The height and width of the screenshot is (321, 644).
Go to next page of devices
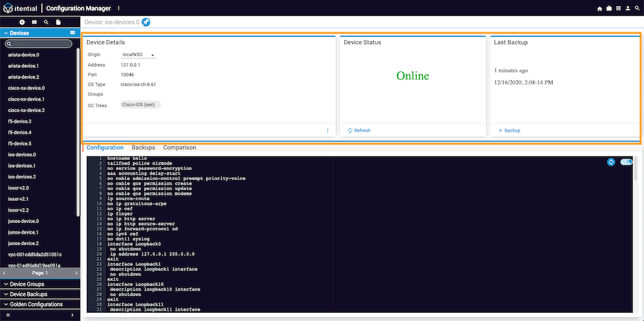76,273
